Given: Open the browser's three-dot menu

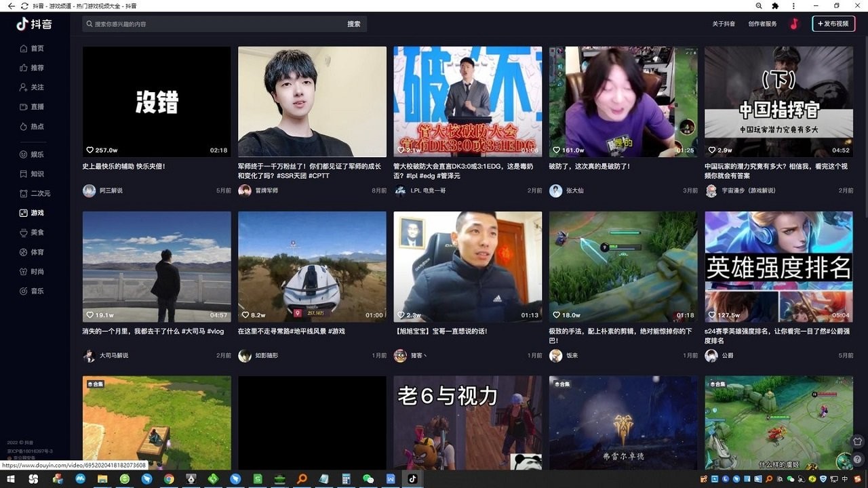Looking at the screenshot, I should pyautogui.click(x=793, y=5).
